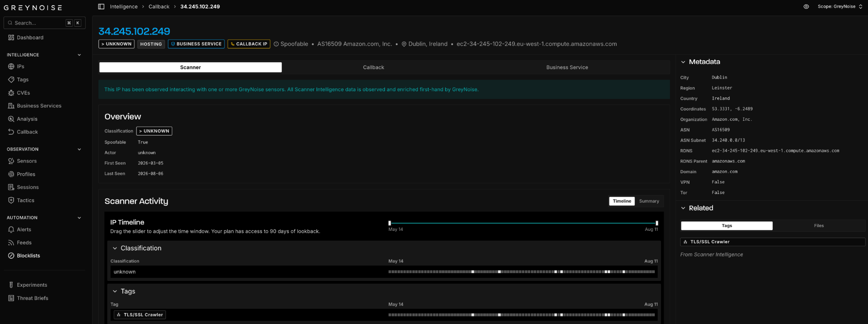868x324 pixels.
Task: Switch to Timeline view toggle
Action: click(x=622, y=201)
